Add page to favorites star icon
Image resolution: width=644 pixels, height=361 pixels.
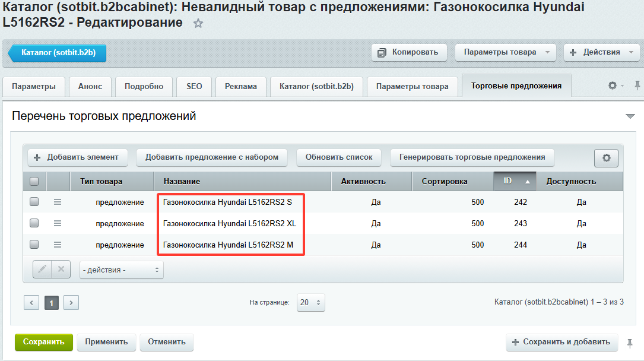click(198, 23)
